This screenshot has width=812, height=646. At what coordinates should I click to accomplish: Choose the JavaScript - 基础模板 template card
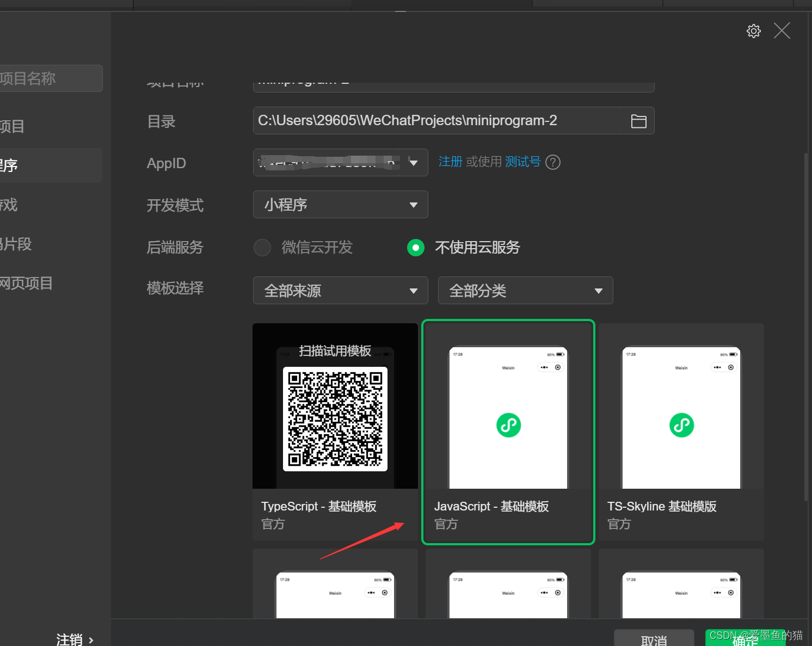(508, 432)
